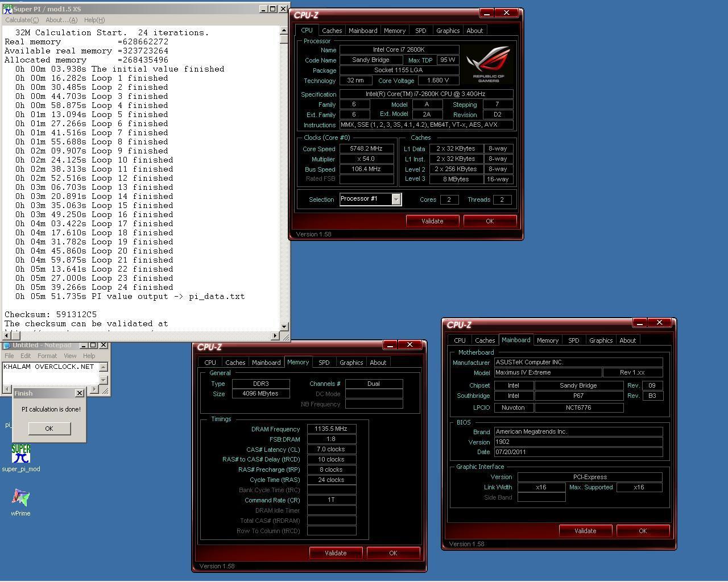
Task: Open About menu in Super PI
Action: pyautogui.click(x=61, y=20)
